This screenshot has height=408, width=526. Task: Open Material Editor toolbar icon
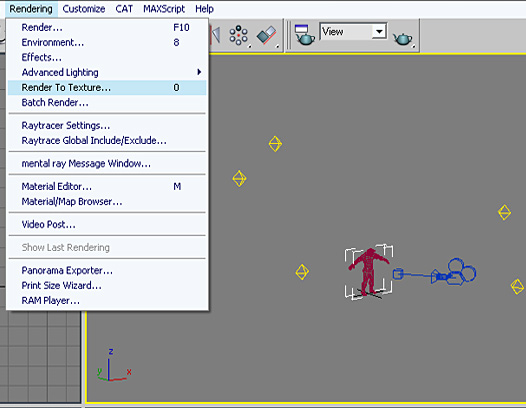pyautogui.click(x=266, y=35)
